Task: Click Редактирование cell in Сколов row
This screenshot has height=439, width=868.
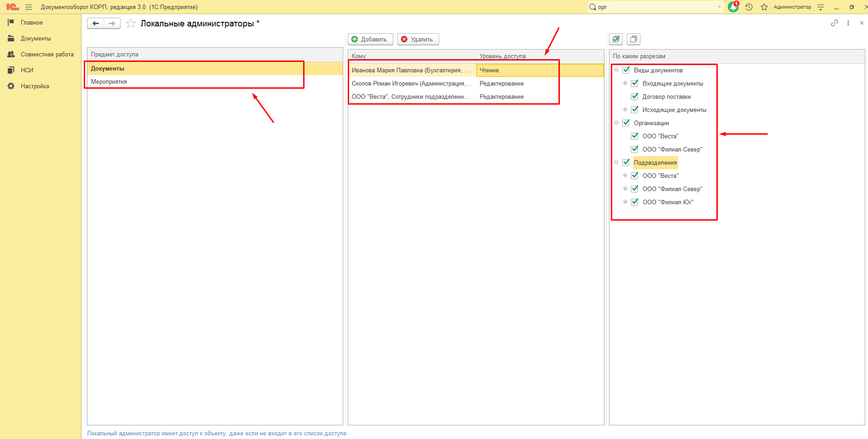Action: [540, 83]
